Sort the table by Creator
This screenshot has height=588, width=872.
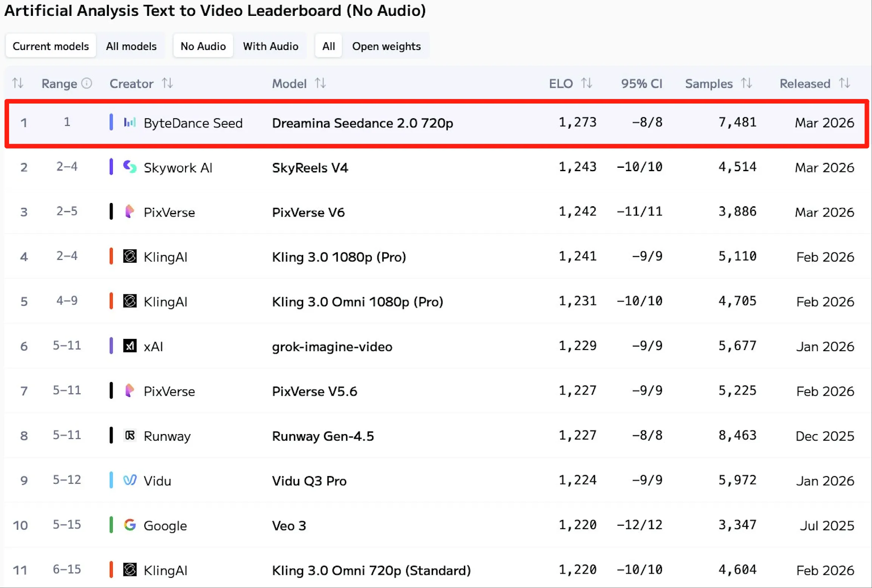click(167, 83)
